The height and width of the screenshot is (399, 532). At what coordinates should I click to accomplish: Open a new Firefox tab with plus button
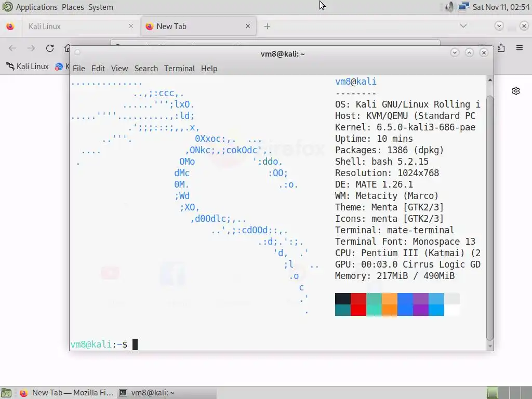coord(267,26)
